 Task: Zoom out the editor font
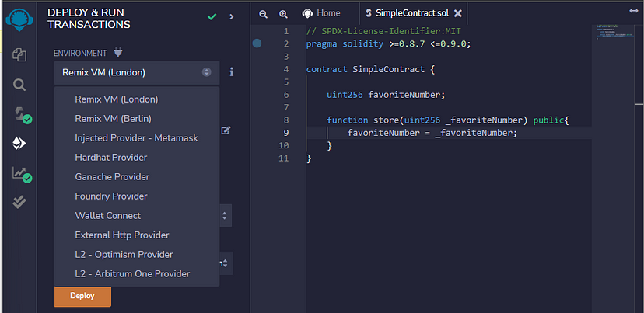(x=263, y=14)
